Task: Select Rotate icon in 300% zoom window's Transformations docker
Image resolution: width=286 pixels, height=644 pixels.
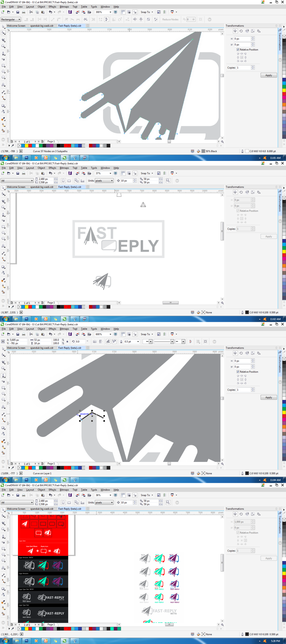Action: pos(241,31)
